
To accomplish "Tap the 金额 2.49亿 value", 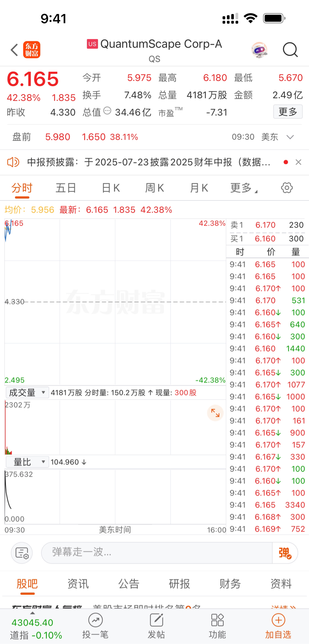I will pyautogui.click(x=288, y=95).
